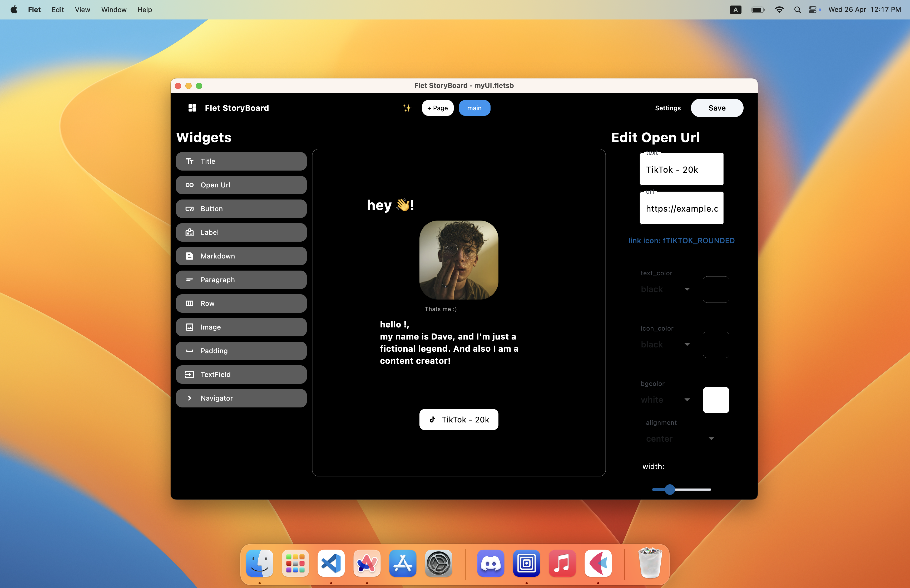Open the text_color dropdown

coord(666,289)
